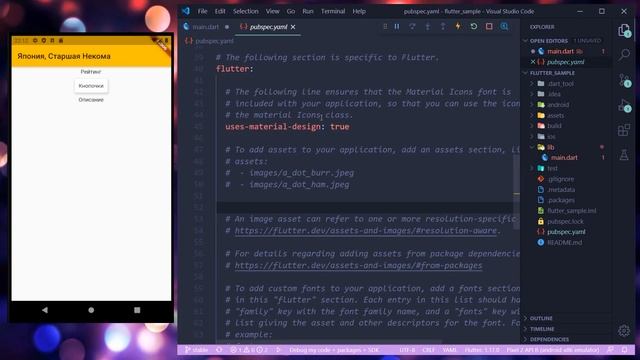Open errors and warnings in status bar
The height and width of the screenshot is (360, 640).
(249, 350)
